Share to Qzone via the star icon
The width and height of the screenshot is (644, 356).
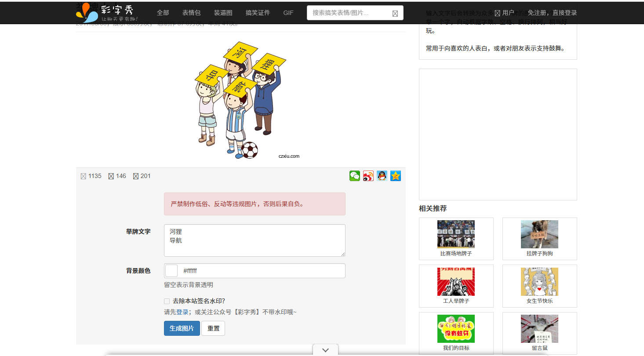(x=395, y=175)
